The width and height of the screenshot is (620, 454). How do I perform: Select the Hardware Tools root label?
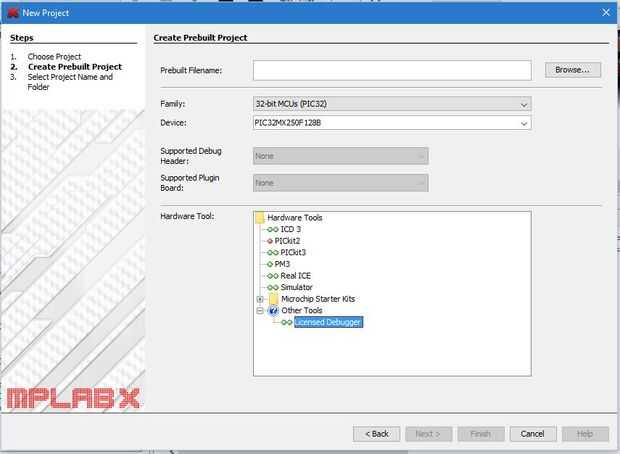point(295,218)
